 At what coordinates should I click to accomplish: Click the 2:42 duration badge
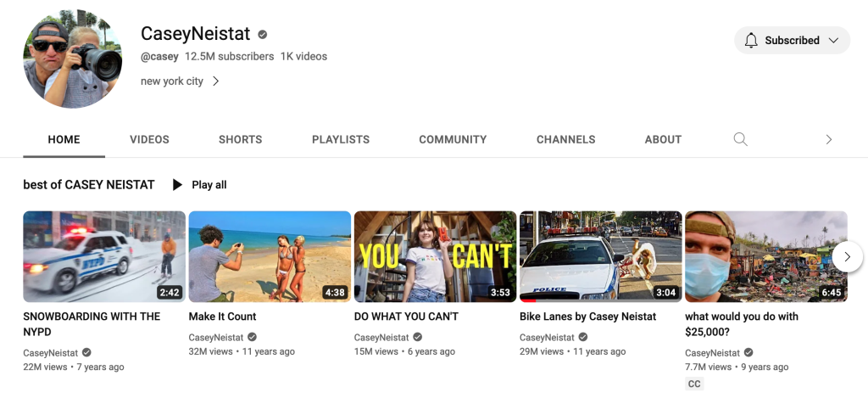coord(170,292)
